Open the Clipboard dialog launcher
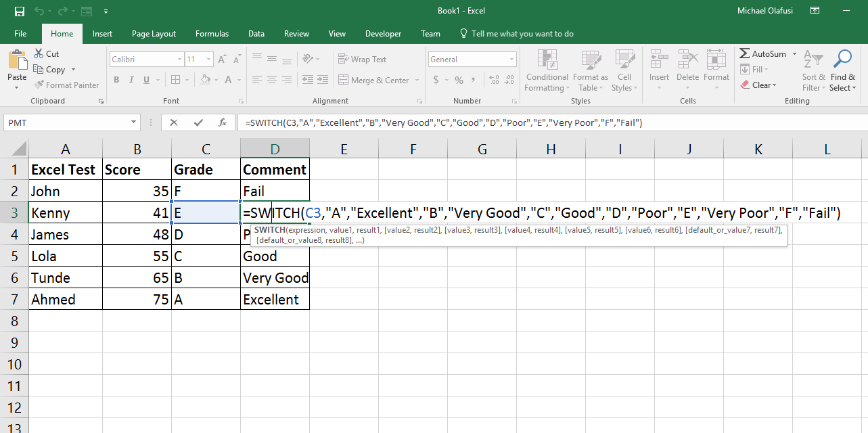The width and height of the screenshot is (868, 433). pos(101,101)
